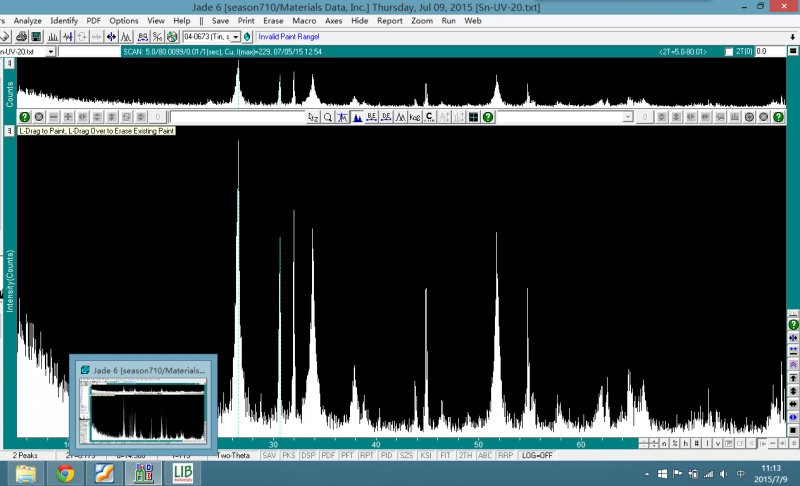Expand the 04-0673 Tin PDF dropdown
This screenshot has height=486, width=800.
[236, 37]
